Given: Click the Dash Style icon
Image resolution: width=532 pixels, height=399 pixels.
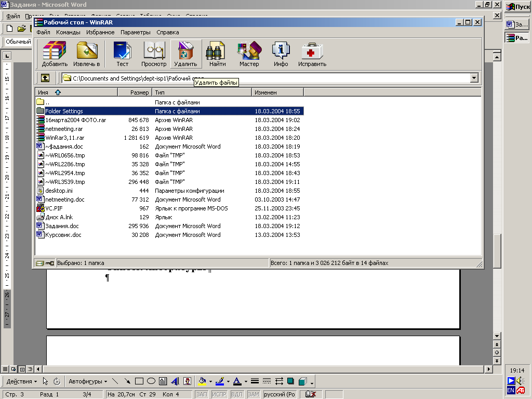Looking at the screenshot, I should tap(267, 381).
